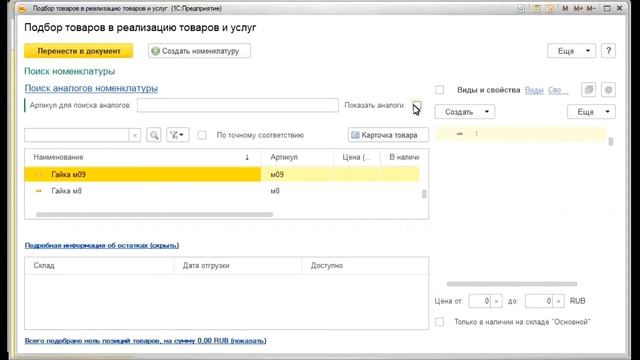Click the first title bar tool icon left of the calculator
The width and height of the screenshot is (640, 360).
coord(521,9)
